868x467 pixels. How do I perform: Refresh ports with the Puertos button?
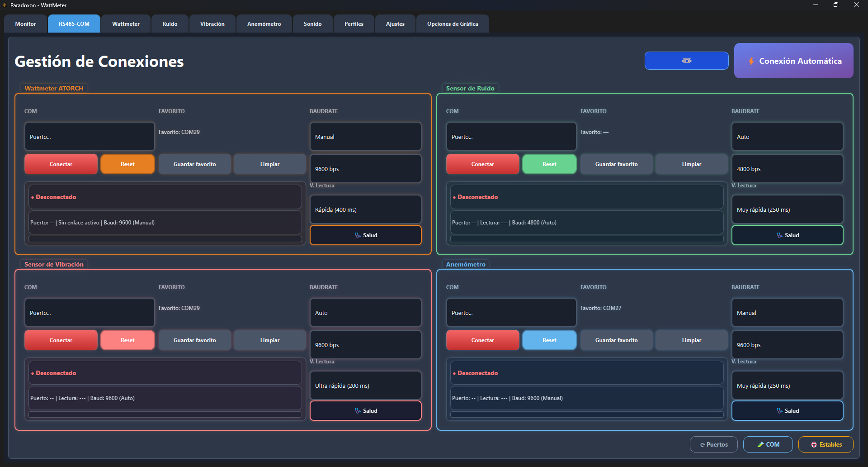pyautogui.click(x=713, y=444)
